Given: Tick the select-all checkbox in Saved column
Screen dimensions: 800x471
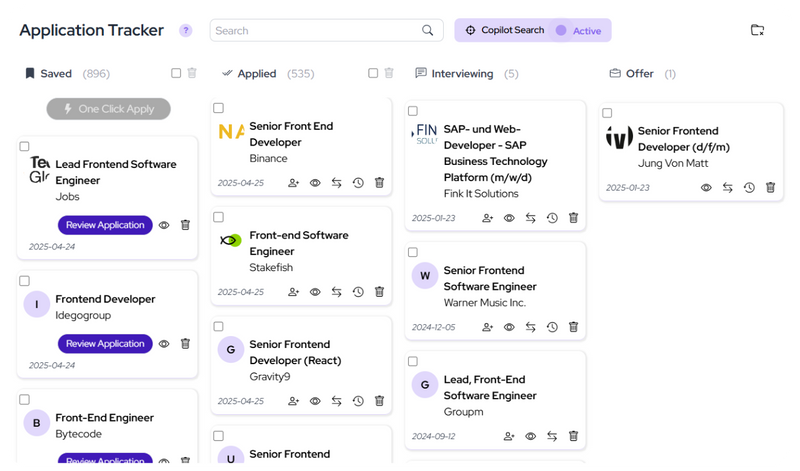Looking at the screenshot, I should (176, 73).
